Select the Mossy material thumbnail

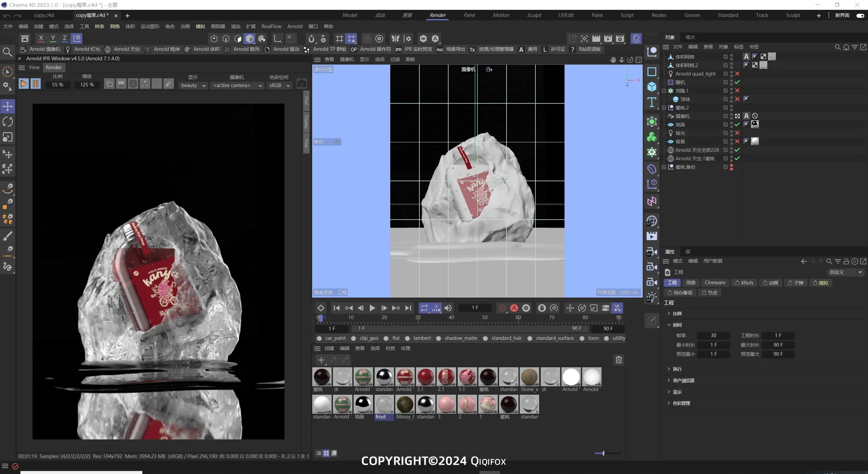[405, 404]
